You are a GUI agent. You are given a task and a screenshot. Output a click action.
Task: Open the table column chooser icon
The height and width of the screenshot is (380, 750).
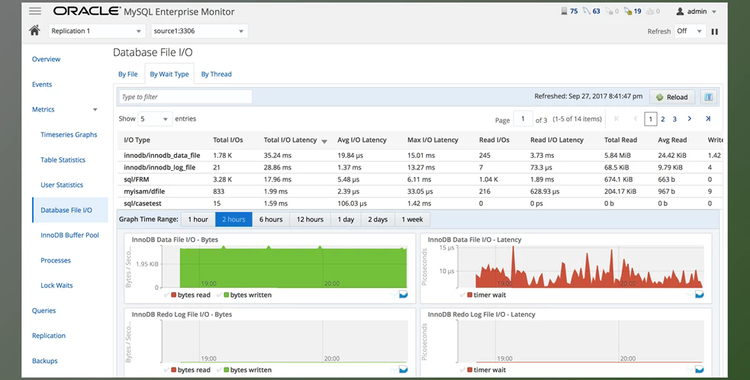(x=708, y=97)
